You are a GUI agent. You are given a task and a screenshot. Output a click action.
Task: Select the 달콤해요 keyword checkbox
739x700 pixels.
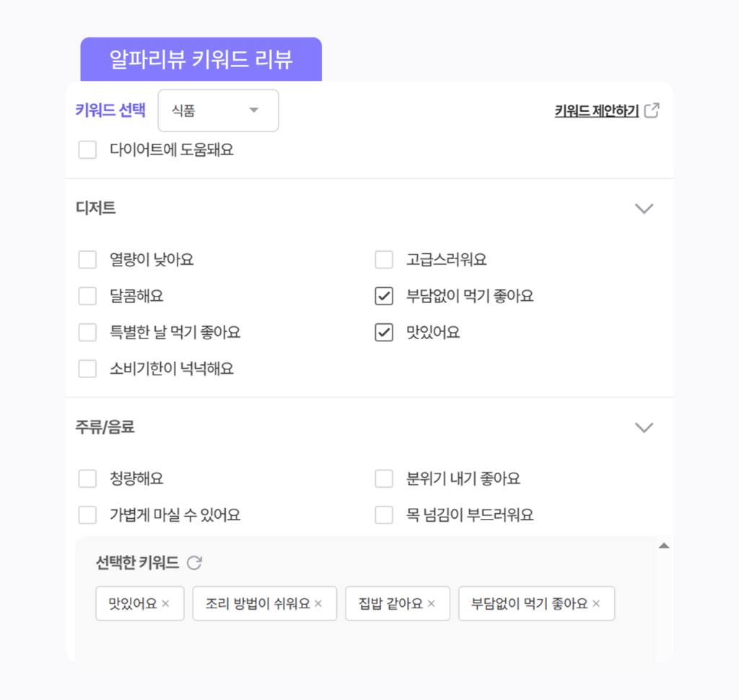pos(87,295)
